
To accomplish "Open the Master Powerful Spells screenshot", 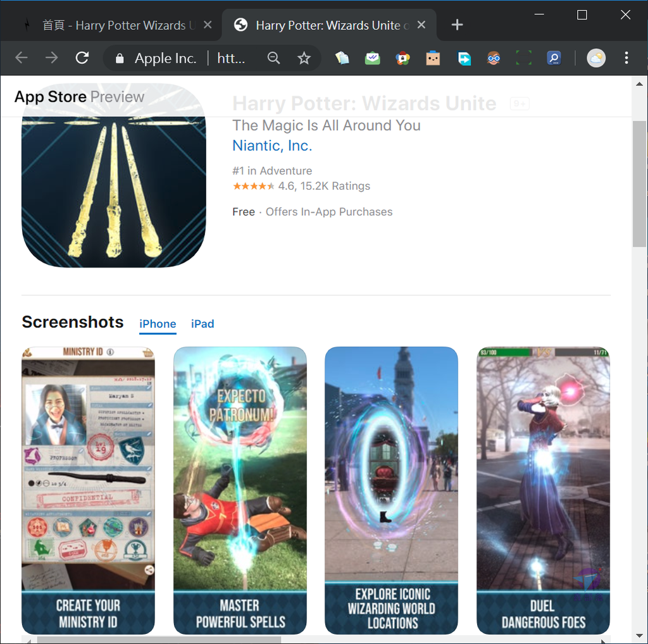I will [240, 490].
